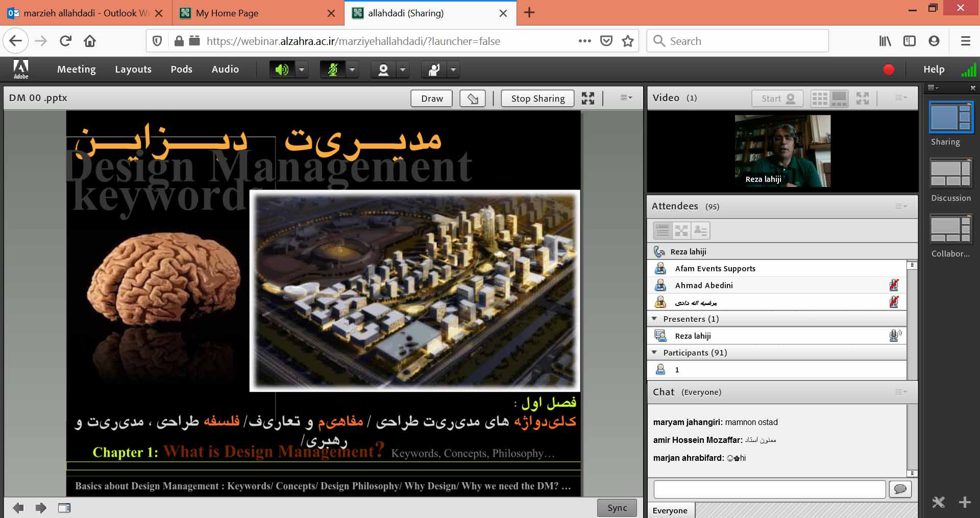Toggle the speaker audio icon

[282, 69]
